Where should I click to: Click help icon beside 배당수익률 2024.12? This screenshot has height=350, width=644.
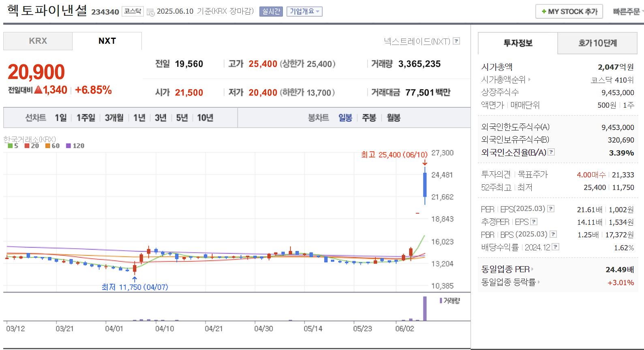pyautogui.click(x=556, y=247)
